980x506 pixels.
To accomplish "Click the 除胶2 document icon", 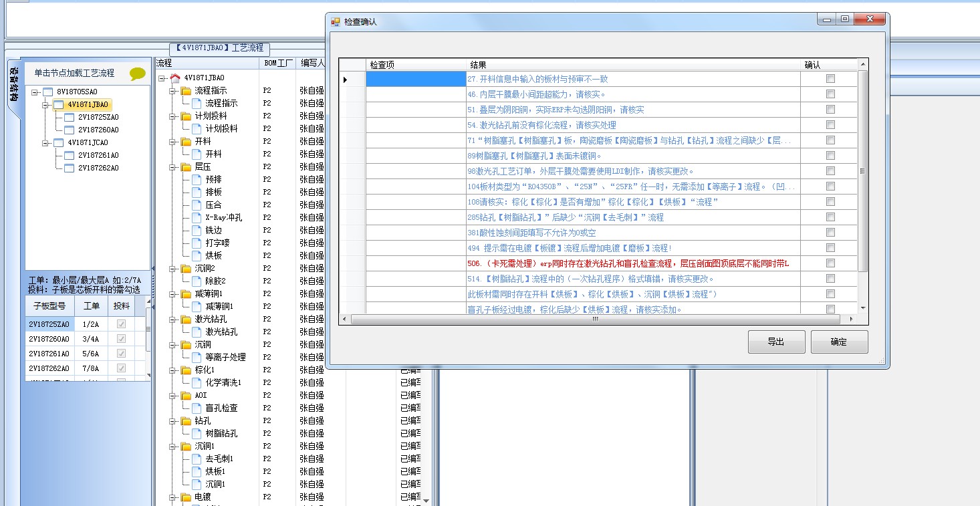I will tap(197, 281).
